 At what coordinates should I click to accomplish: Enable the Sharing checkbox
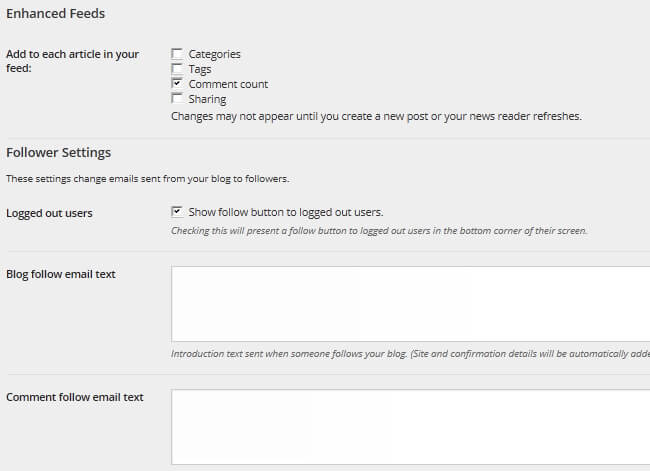pyautogui.click(x=177, y=99)
